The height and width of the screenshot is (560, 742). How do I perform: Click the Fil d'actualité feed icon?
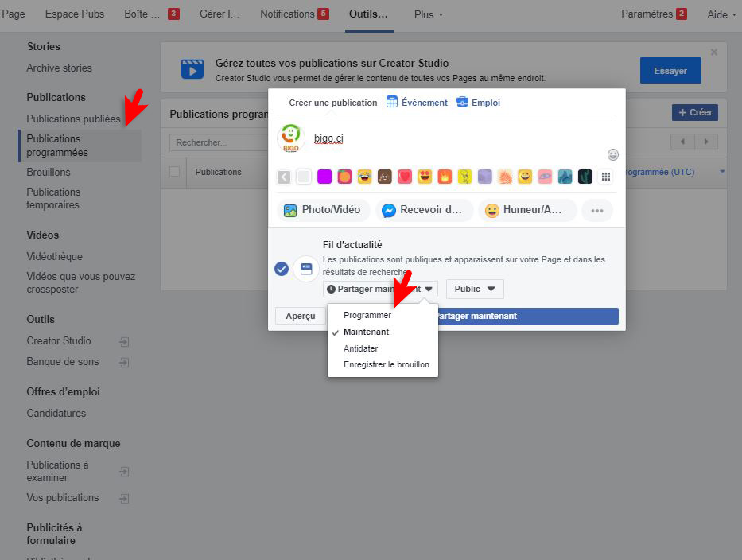tap(306, 269)
